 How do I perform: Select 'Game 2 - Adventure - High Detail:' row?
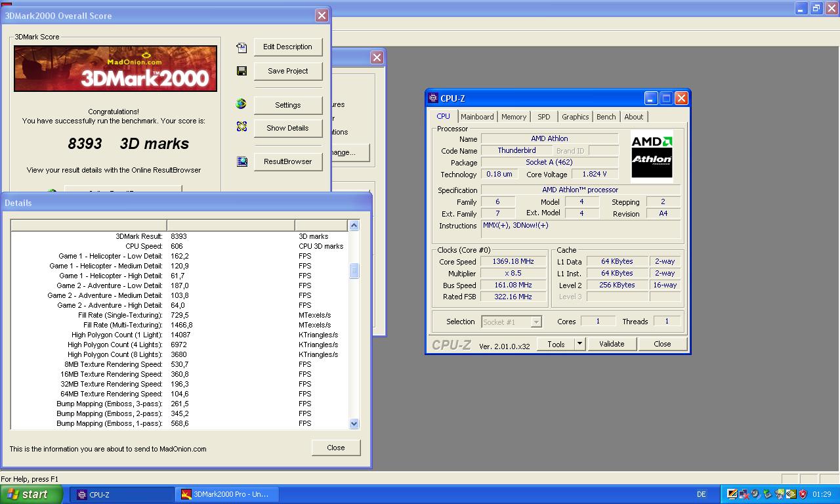179,305
